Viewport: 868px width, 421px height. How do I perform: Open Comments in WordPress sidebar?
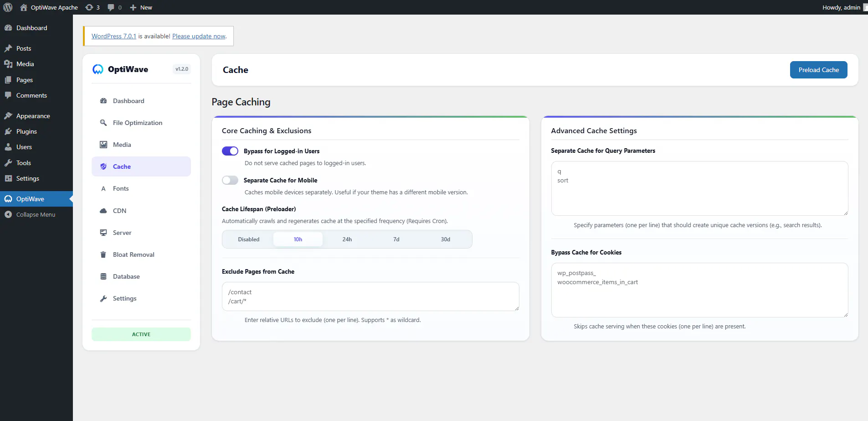click(x=36, y=95)
